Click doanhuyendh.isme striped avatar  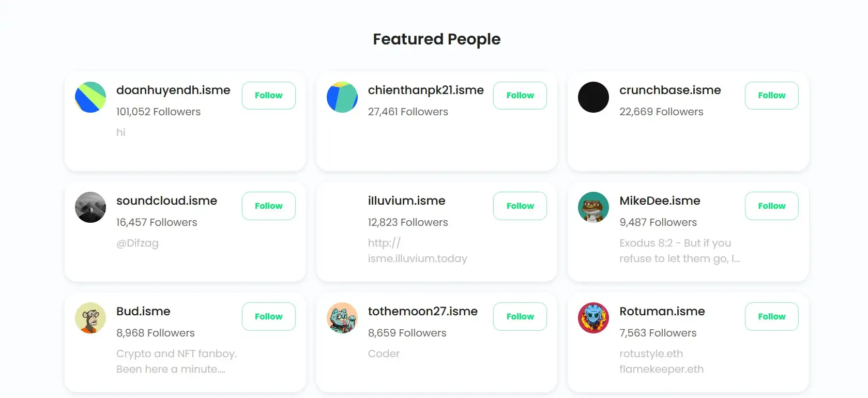(x=90, y=97)
